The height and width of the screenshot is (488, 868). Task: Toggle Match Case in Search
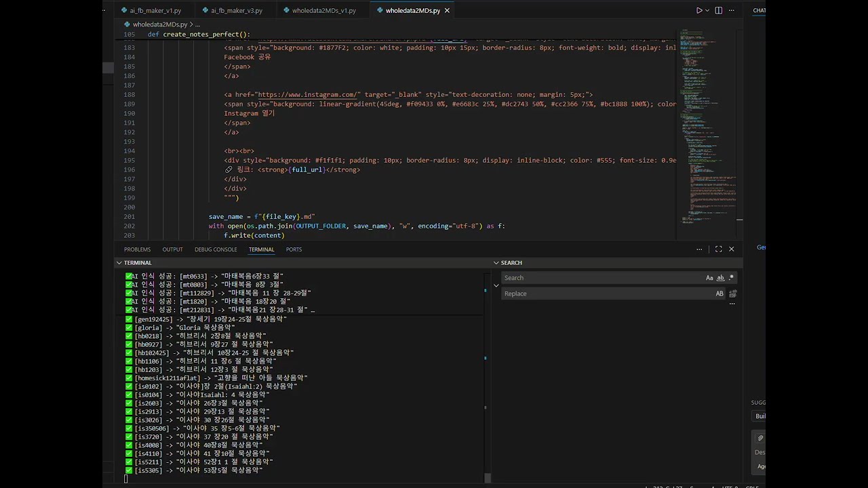[x=709, y=278]
